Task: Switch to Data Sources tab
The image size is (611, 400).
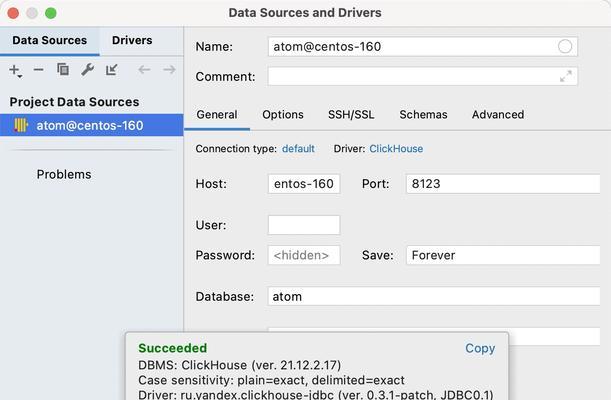Action: click(49, 41)
